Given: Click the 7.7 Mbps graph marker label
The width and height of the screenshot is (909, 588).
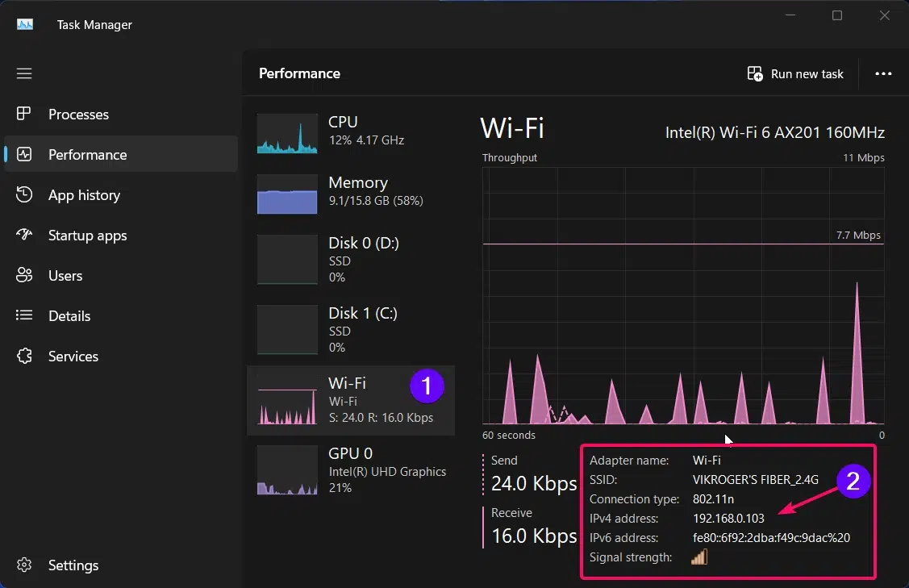Looking at the screenshot, I should (858, 235).
